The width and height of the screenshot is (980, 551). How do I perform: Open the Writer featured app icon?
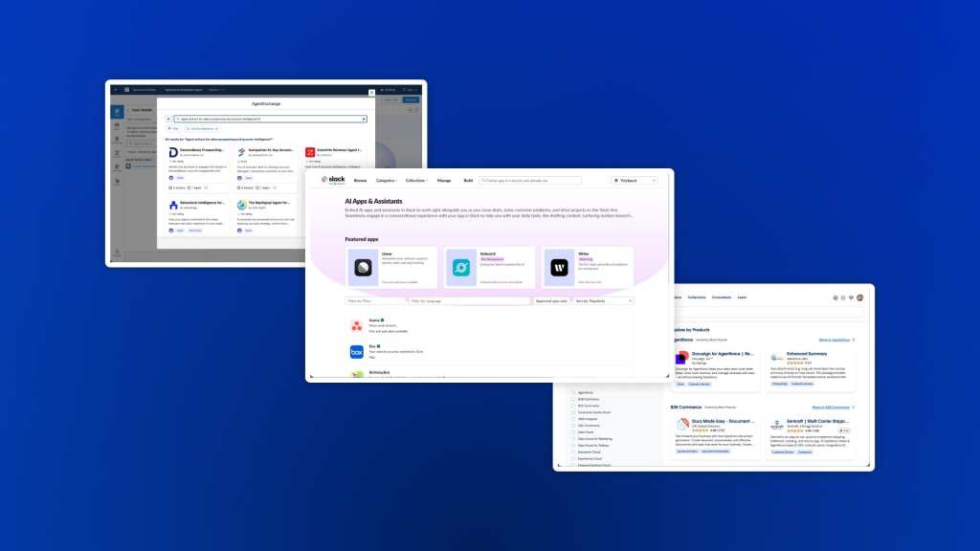560,268
